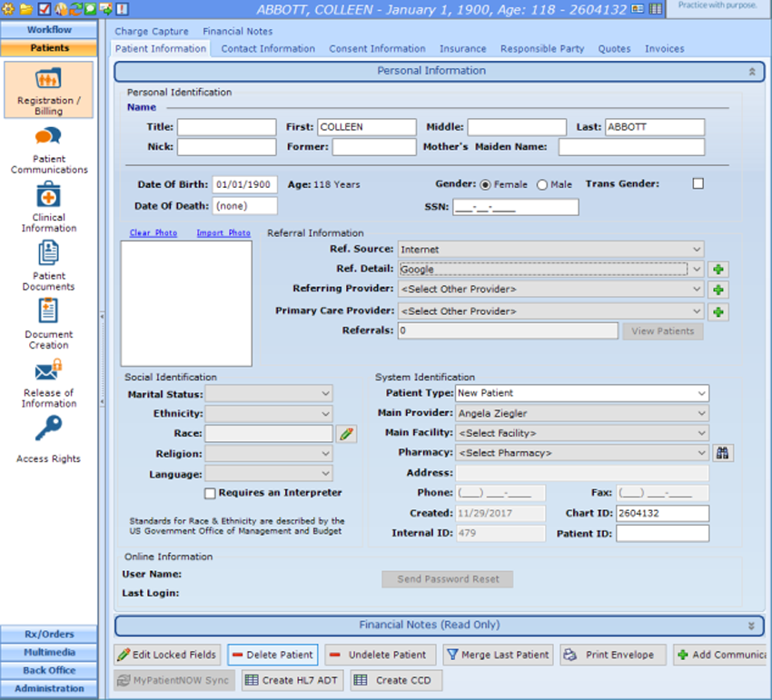Open the Contact Information tab

coord(267,49)
